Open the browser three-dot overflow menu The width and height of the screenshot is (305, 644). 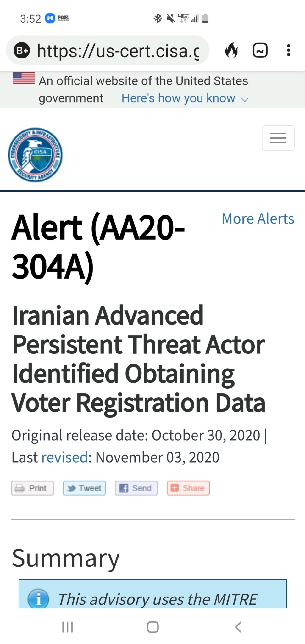click(x=288, y=50)
